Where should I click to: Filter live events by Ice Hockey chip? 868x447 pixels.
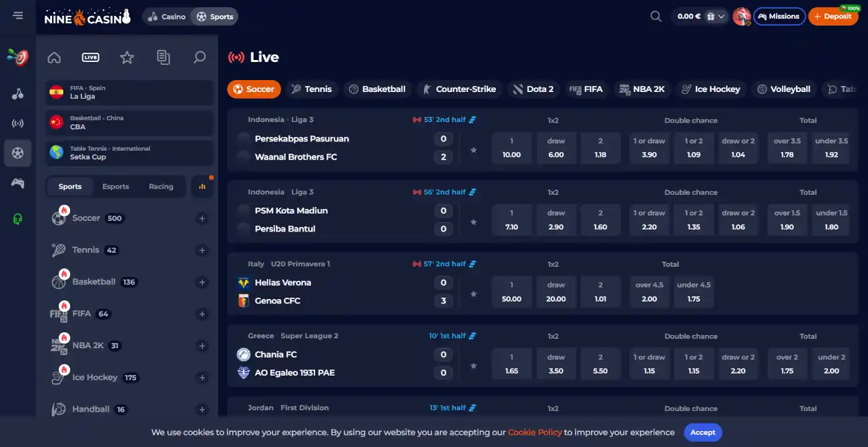tap(710, 89)
